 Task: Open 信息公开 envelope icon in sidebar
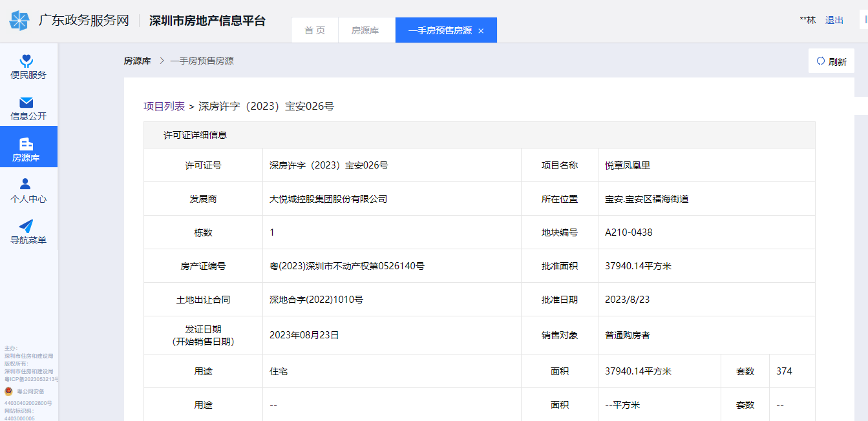pyautogui.click(x=26, y=102)
